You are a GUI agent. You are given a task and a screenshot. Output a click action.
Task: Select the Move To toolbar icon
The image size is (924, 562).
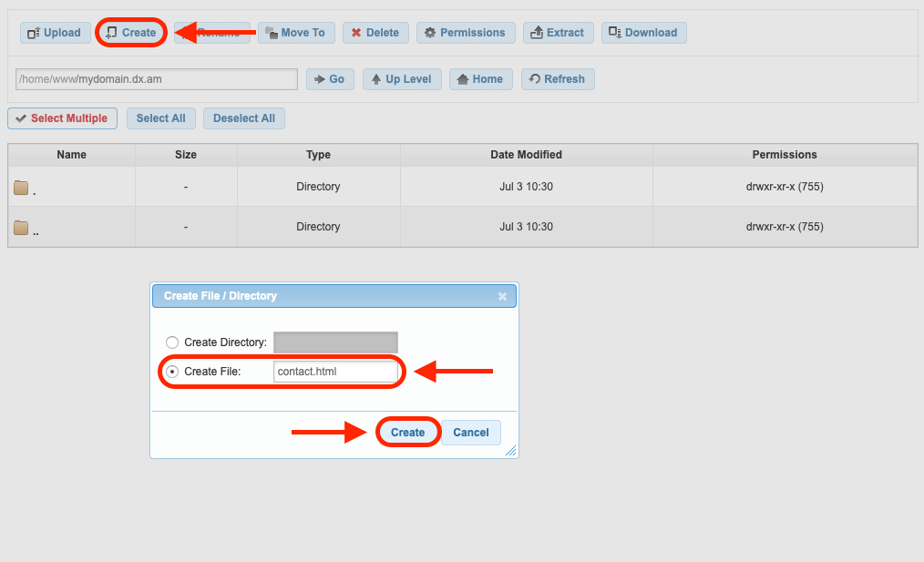pyautogui.click(x=296, y=32)
